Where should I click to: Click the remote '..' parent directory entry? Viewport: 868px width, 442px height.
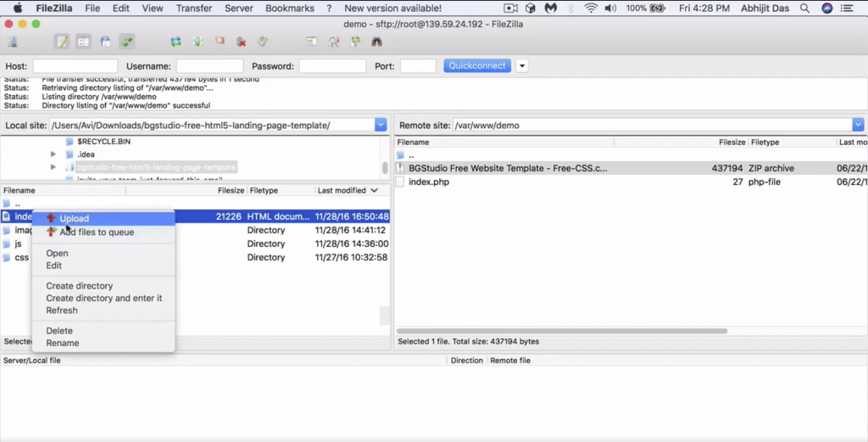[411, 155]
